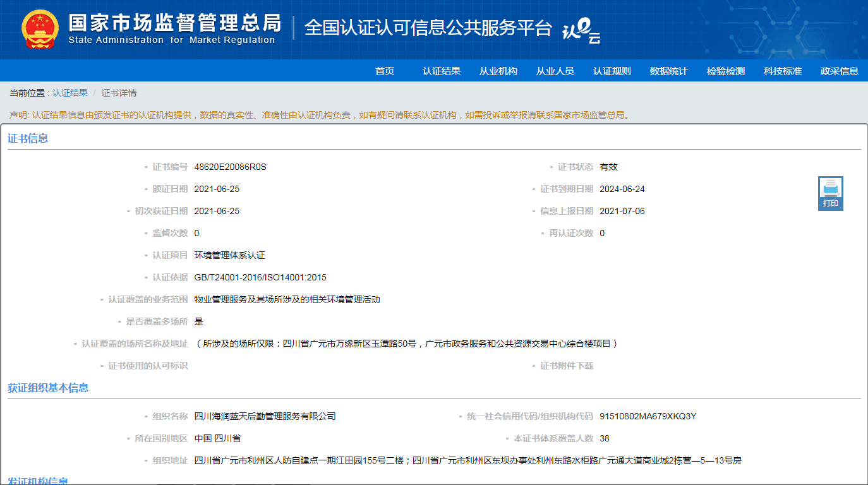Screen dimensions: 868x485
Task: Open 认证结果 in the blue navigation bar
Action: (x=442, y=71)
